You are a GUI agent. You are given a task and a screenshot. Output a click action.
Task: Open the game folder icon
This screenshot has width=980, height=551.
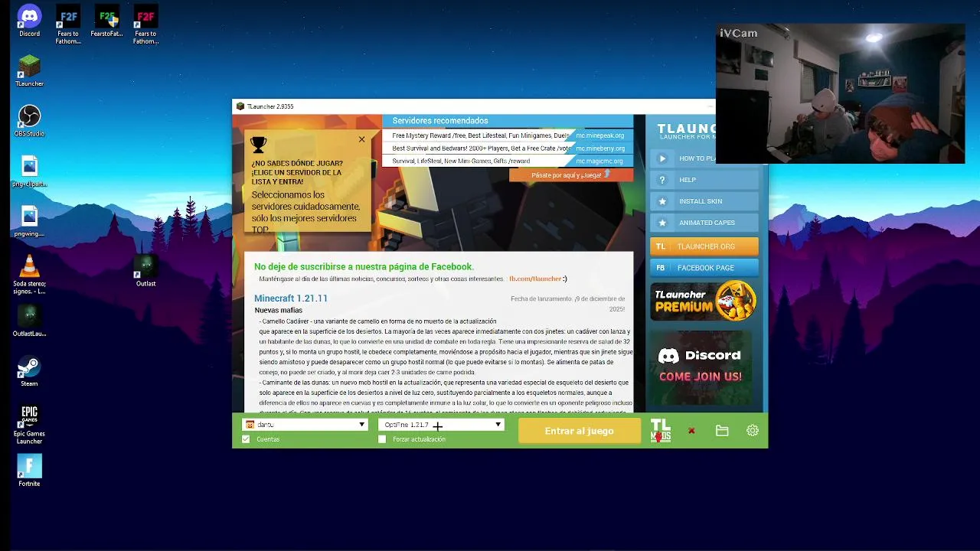pyautogui.click(x=722, y=431)
